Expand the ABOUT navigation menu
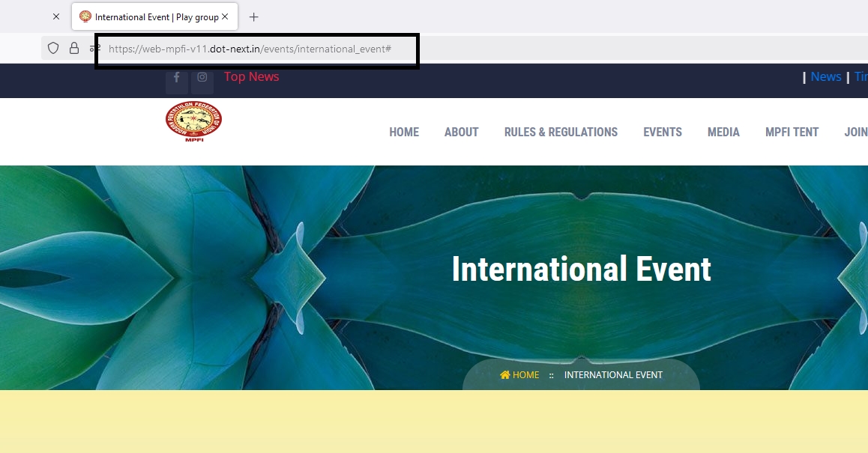 pos(461,132)
